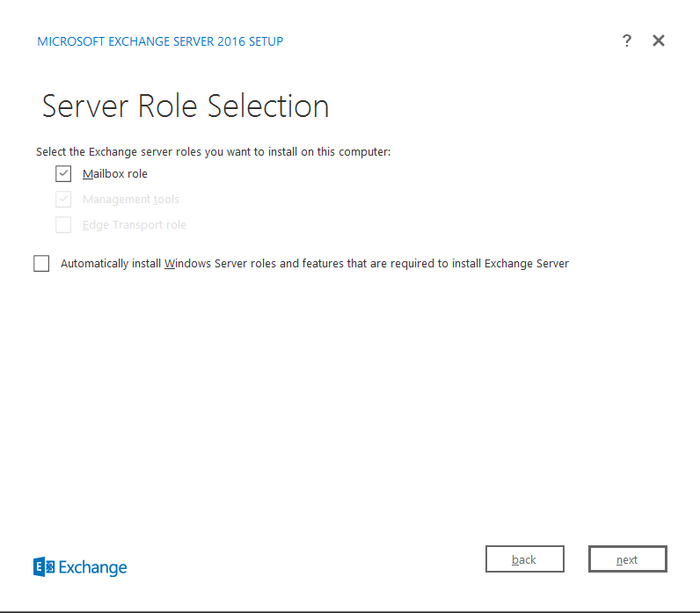The width and height of the screenshot is (700, 613).
Task: Click the Microsoft Exchange Server 2016 Setup title
Action: [x=160, y=41]
